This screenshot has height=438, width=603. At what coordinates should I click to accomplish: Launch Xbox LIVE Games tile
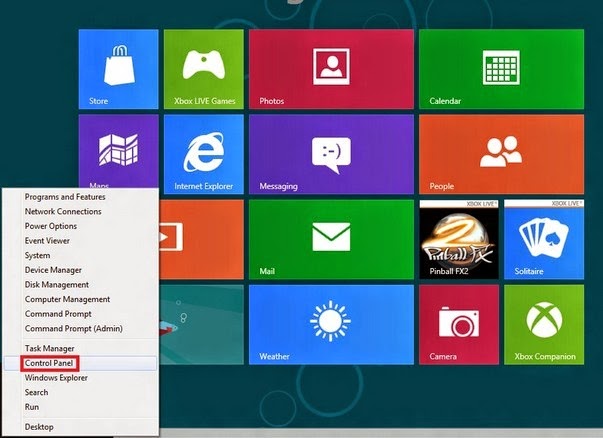coord(204,69)
